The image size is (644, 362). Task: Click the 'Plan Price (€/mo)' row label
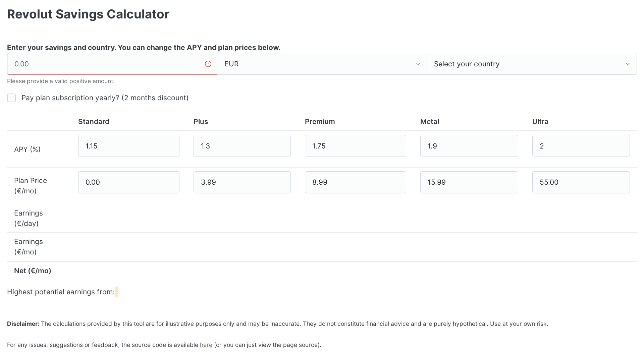pyautogui.click(x=31, y=186)
